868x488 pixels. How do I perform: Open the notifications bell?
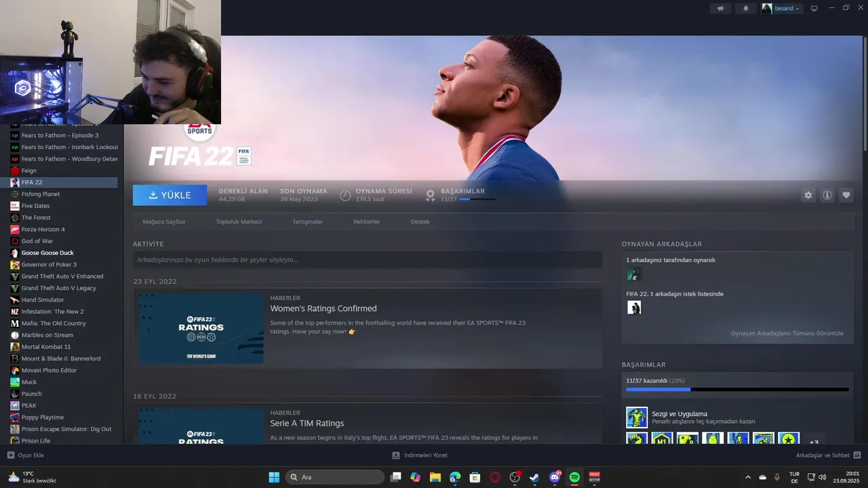click(x=746, y=9)
